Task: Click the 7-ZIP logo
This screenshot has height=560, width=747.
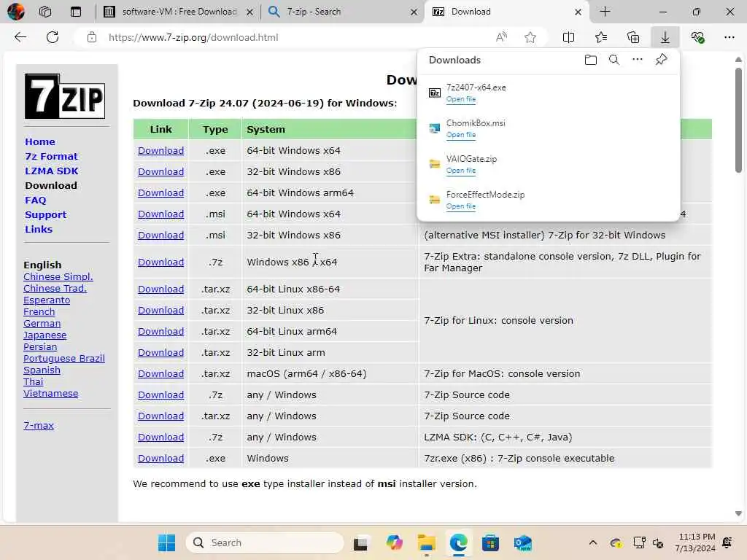Action: (x=65, y=96)
